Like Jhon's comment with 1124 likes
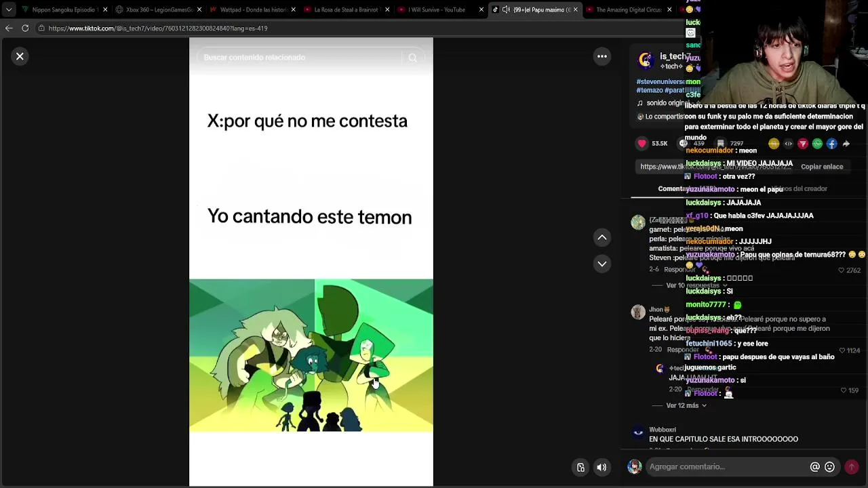868x488 pixels. [x=842, y=350]
